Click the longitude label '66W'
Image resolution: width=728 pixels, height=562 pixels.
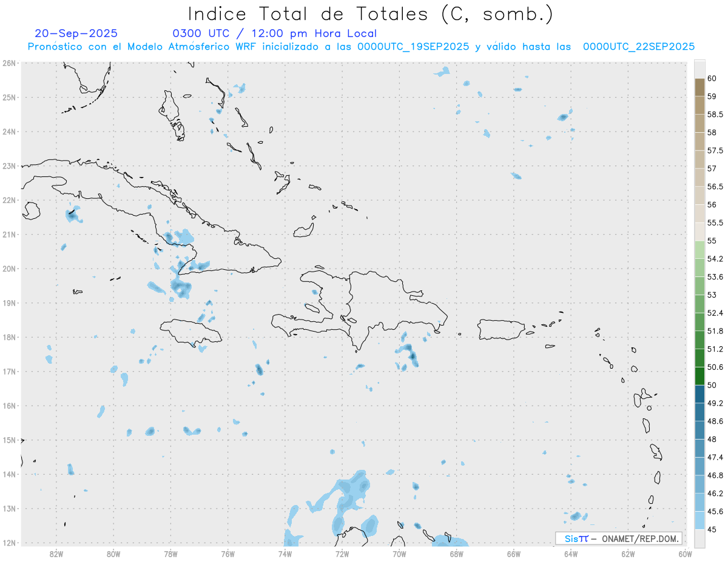click(514, 554)
